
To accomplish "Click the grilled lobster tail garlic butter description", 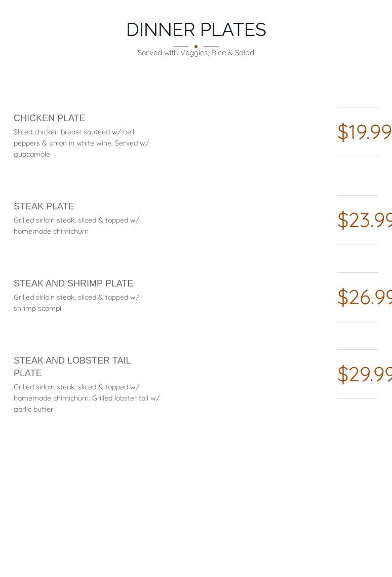I will [87, 398].
